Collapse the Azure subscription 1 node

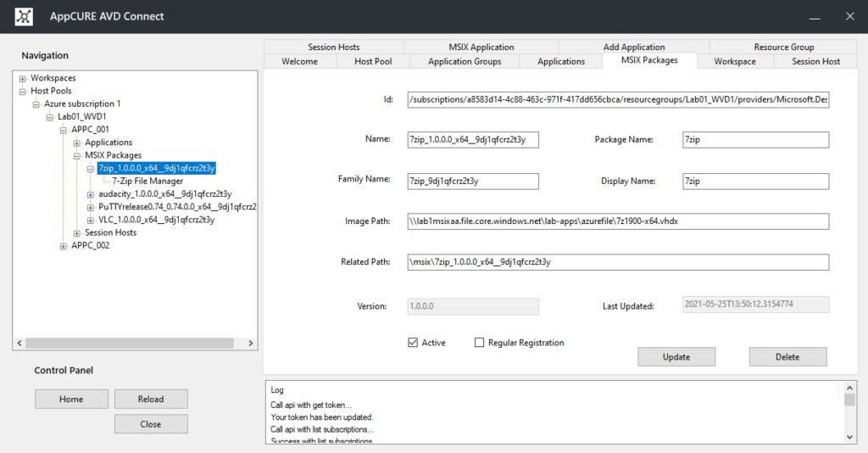[36, 104]
